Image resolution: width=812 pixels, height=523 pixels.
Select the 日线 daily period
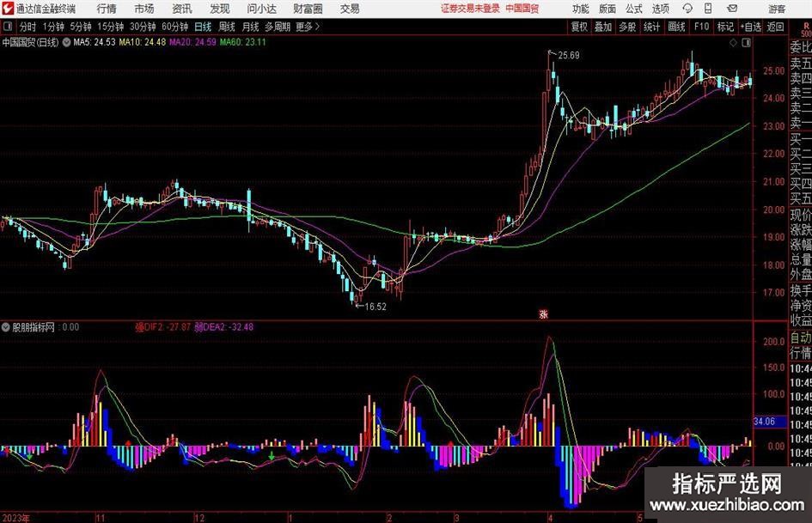tap(203, 27)
